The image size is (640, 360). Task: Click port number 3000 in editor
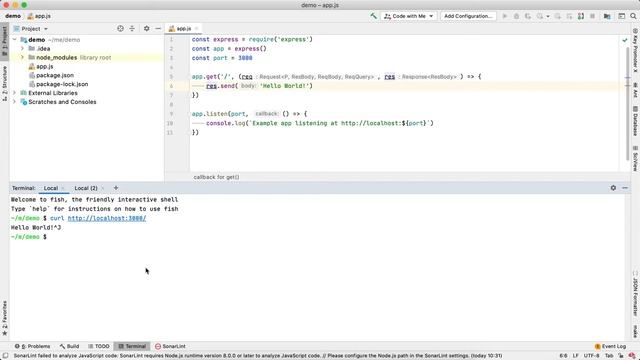(245, 58)
